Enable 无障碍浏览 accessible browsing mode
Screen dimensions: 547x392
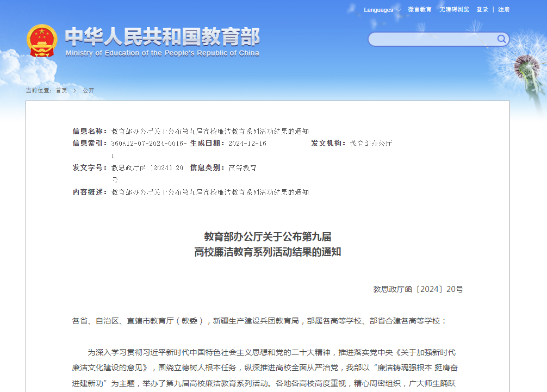[x=454, y=9]
